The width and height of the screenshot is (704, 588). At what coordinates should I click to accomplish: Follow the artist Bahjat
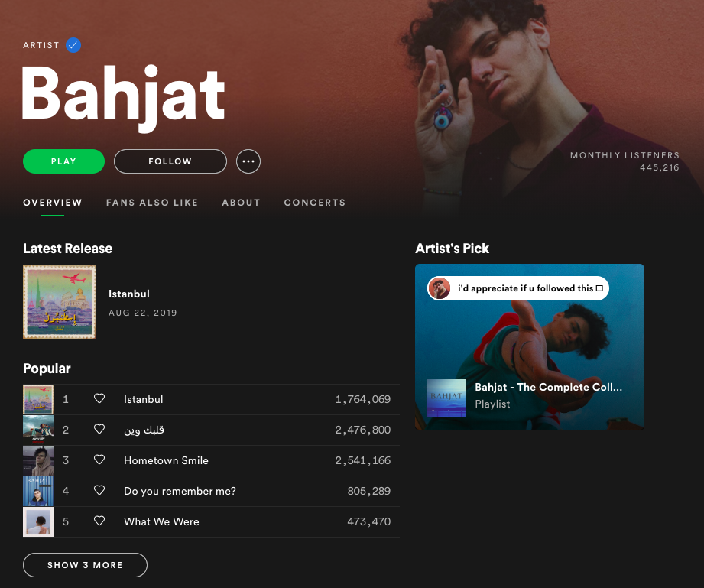[x=170, y=161]
